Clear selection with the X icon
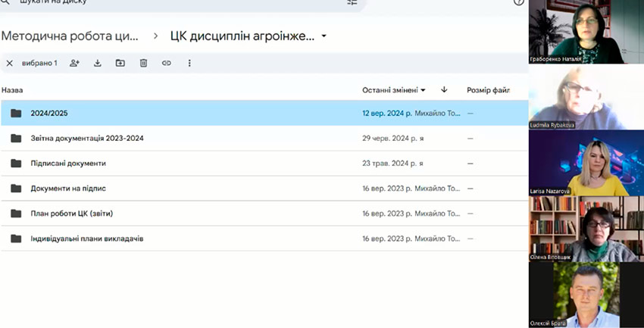The height and width of the screenshot is (328, 644). [10, 63]
